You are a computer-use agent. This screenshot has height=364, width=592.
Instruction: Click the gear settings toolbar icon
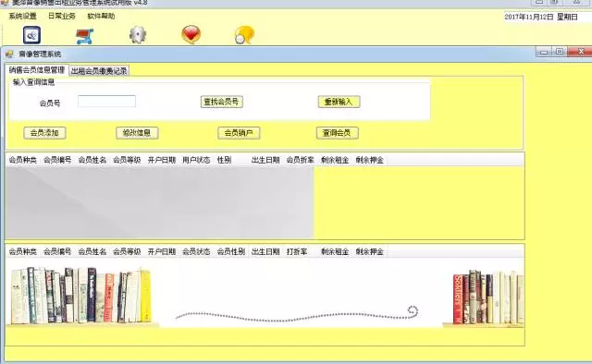[x=138, y=35]
